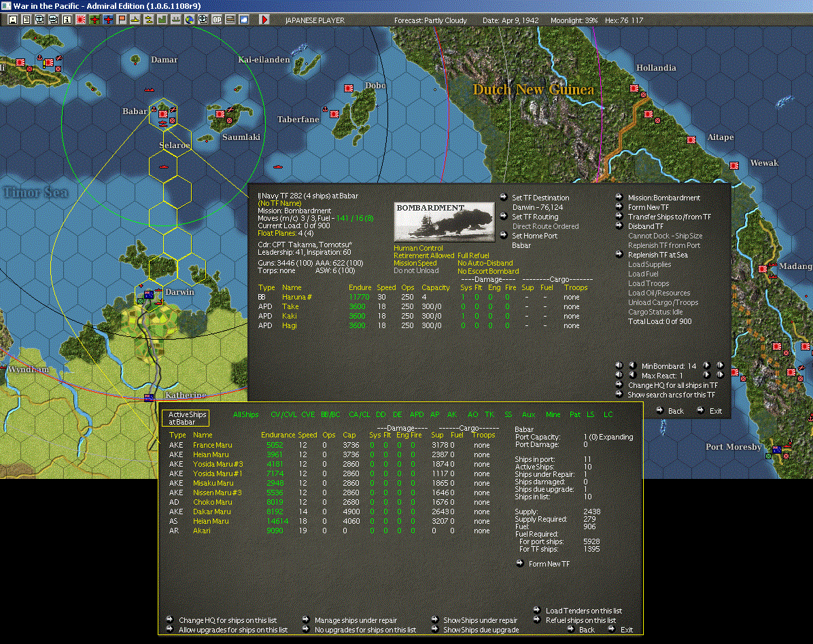Select the BB/BC ship filter tab
This screenshot has height=644, width=813.
[330, 414]
